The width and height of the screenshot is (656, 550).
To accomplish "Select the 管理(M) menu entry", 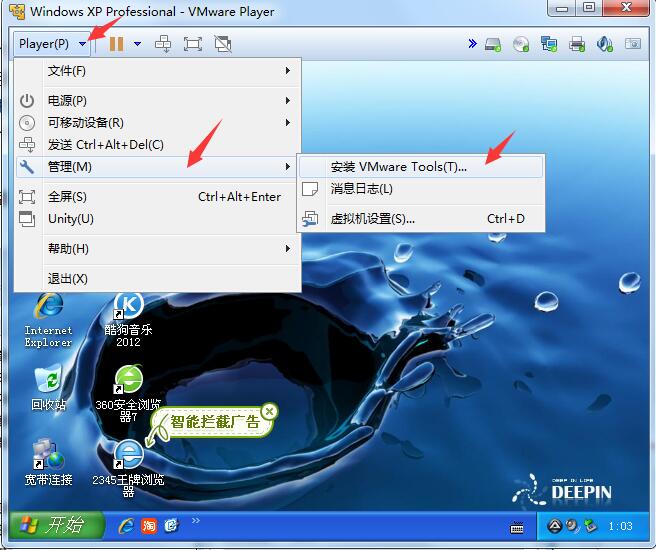I will (x=157, y=167).
